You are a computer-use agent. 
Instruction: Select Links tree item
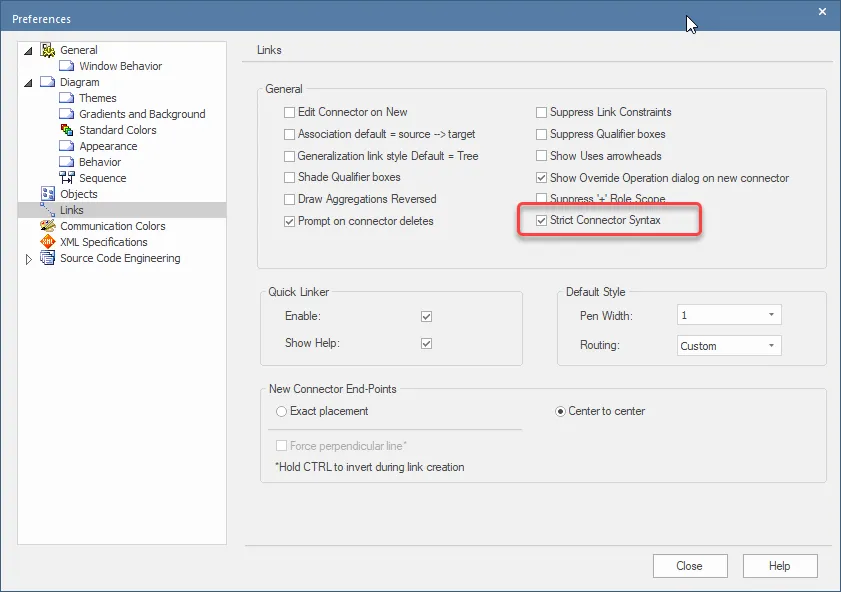tap(71, 210)
